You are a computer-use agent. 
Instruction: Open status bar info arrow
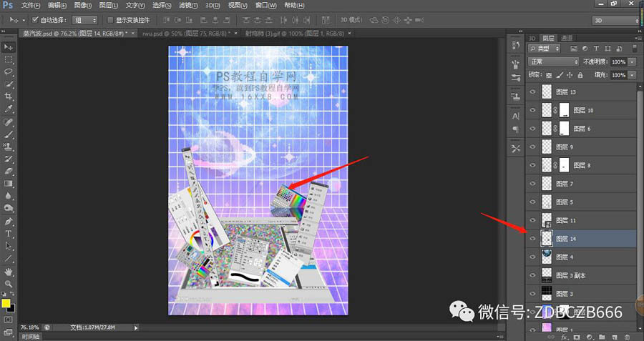[136, 328]
